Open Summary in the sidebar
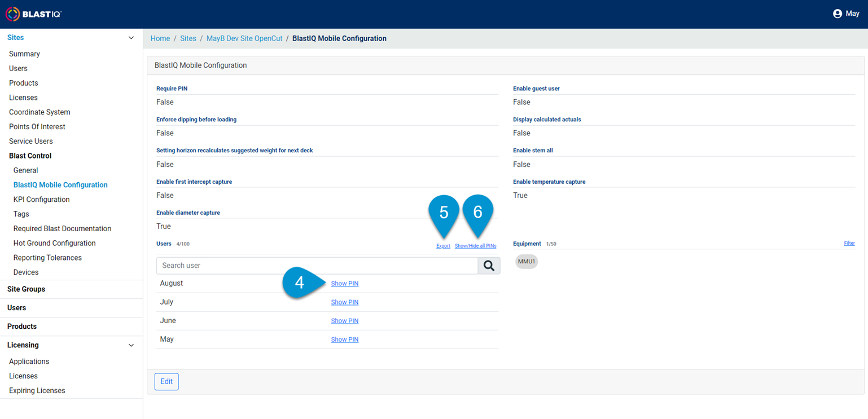The width and height of the screenshot is (868, 419). pos(24,54)
